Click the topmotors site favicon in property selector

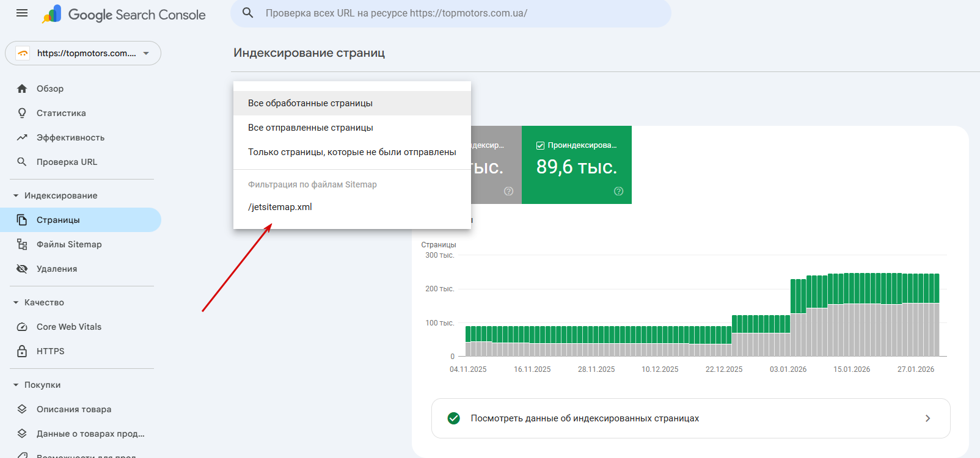(23, 53)
